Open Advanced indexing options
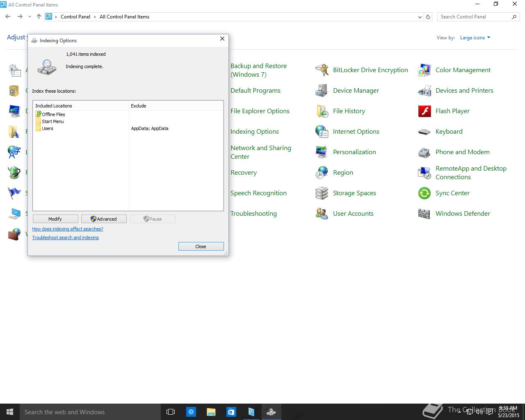Screen dimensions: 525x420 click(x=104, y=219)
